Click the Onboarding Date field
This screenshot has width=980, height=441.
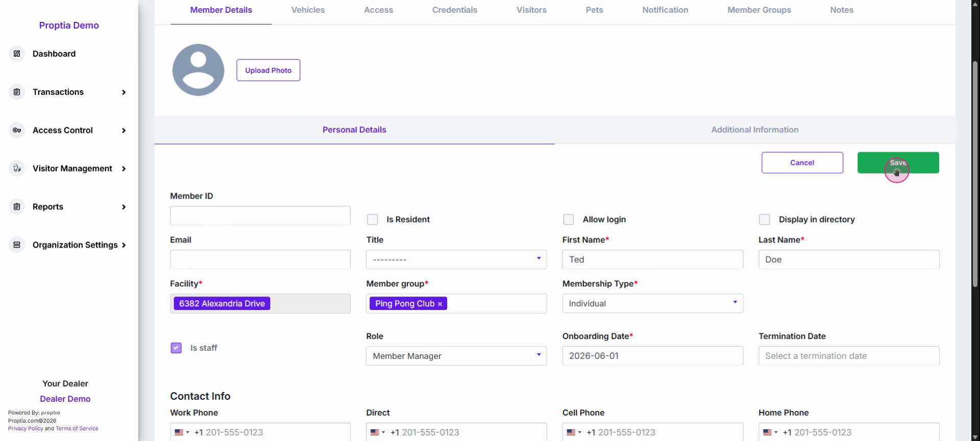pyautogui.click(x=653, y=356)
